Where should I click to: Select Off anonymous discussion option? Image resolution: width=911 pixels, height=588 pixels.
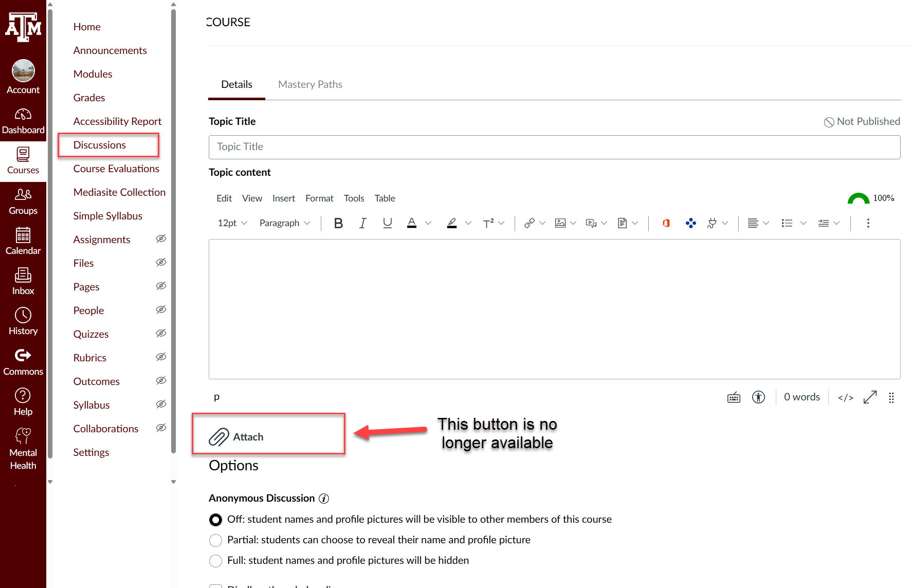tap(216, 520)
